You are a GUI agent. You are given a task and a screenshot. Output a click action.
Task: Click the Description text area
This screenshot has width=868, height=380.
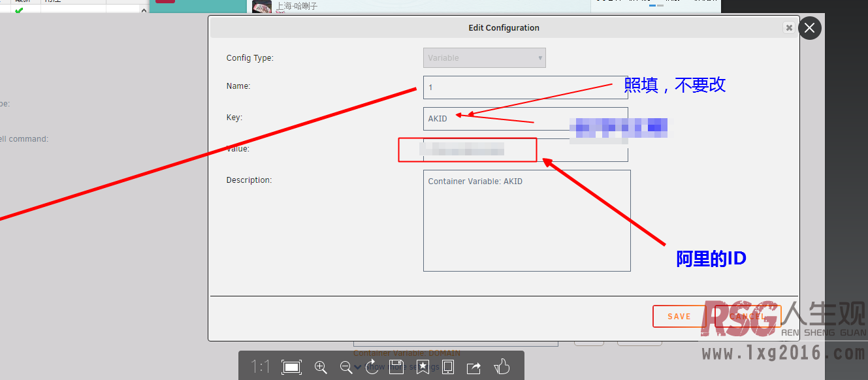pyautogui.click(x=527, y=221)
